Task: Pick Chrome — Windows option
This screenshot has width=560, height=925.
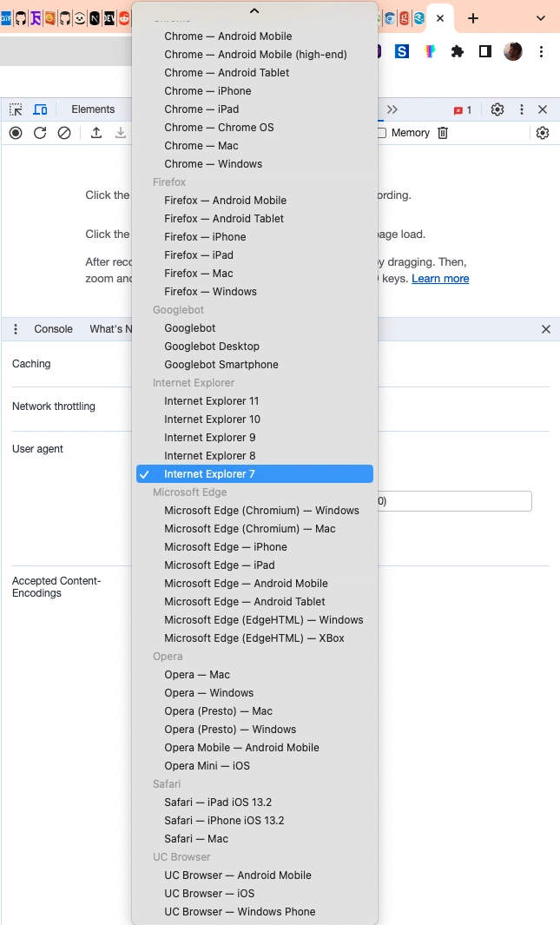Action: tap(254, 164)
